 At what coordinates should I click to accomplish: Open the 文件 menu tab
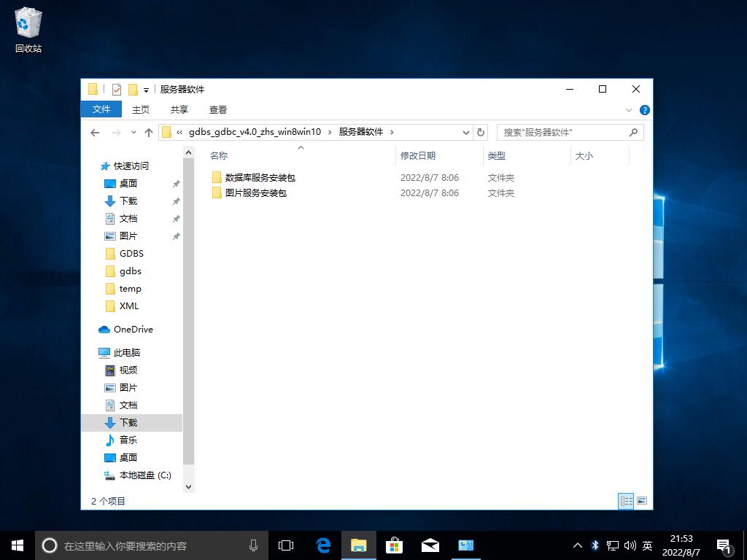[x=101, y=109]
